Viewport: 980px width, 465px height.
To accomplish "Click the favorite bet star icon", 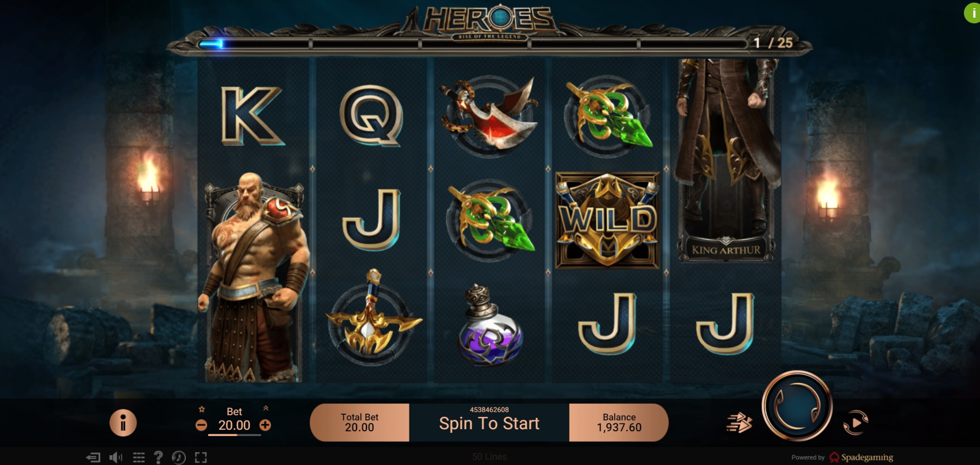I will pyautogui.click(x=202, y=409).
